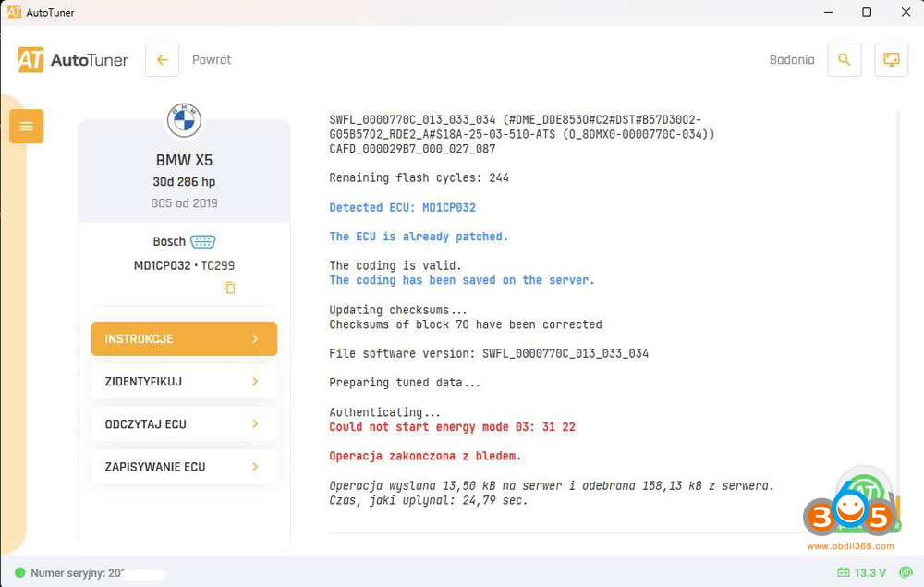
Task: Click the battery voltage 13.3 V indicator
Action: (861, 573)
